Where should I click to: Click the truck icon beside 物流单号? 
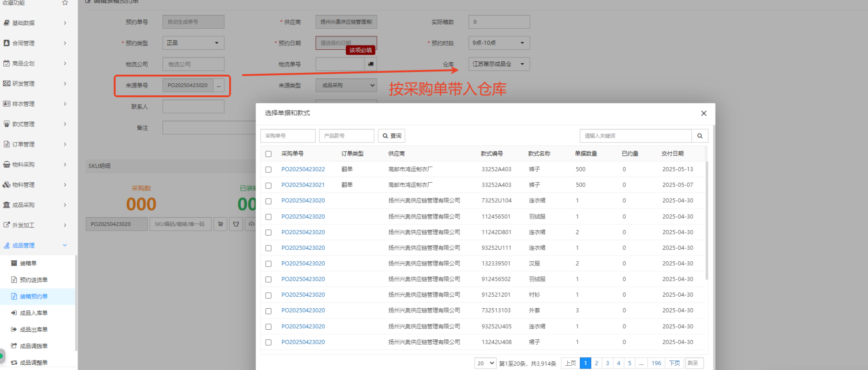pos(371,64)
